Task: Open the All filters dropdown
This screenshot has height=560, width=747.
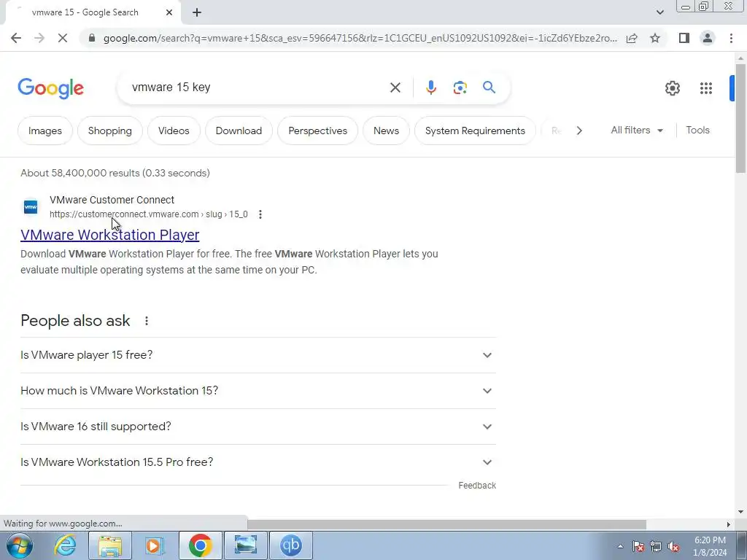Action: click(x=637, y=130)
